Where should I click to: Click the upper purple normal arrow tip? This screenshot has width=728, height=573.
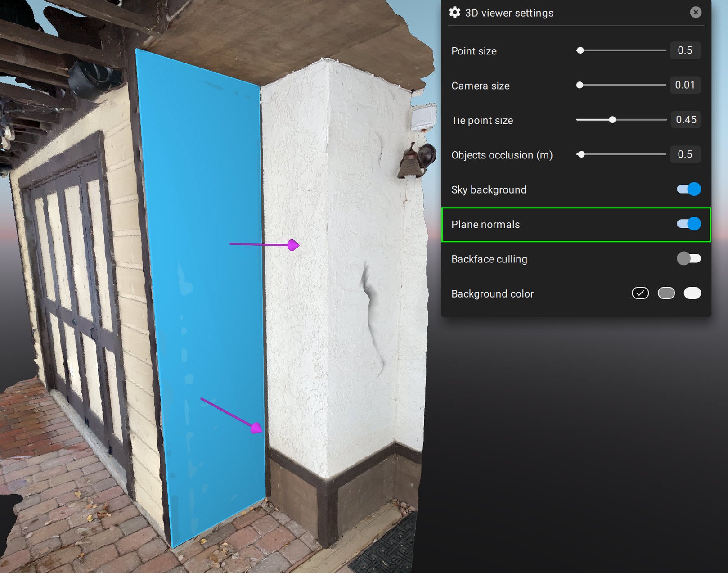click(x=294, y=245)
